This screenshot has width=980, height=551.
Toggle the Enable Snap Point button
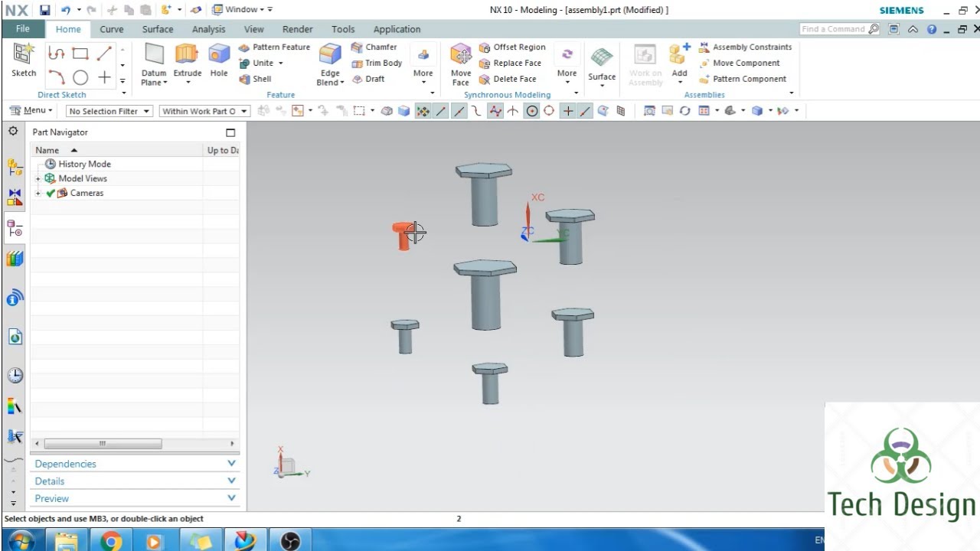coord(423,111)
